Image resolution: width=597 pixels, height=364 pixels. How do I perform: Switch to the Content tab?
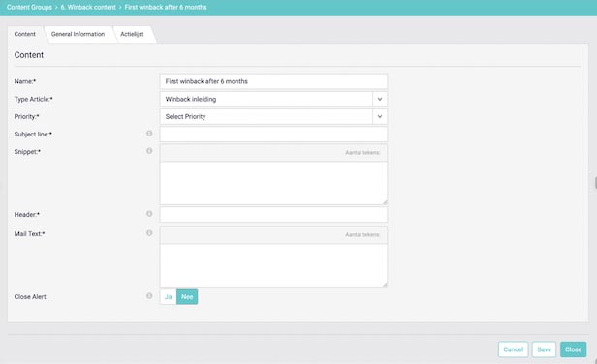click(x=25, y=34)
